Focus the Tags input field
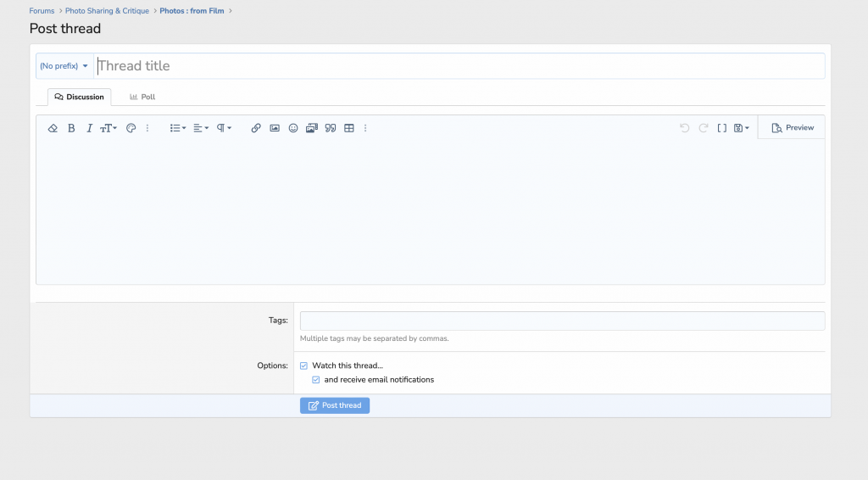 coord(563,321)
